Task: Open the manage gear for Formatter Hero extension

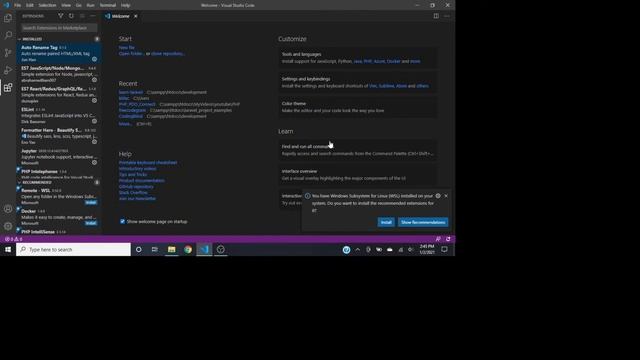Action: (x=94, y=142)
